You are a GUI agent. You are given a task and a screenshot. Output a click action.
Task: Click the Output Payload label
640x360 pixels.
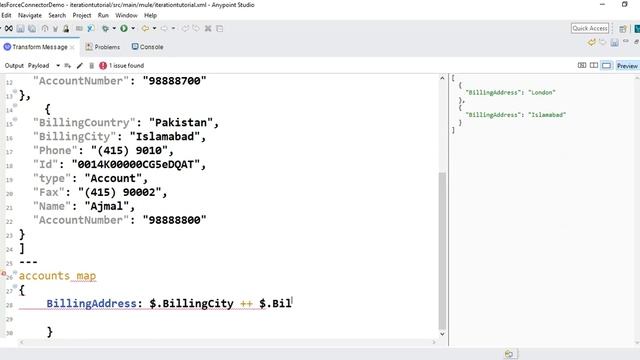click(x=27, y=66)
